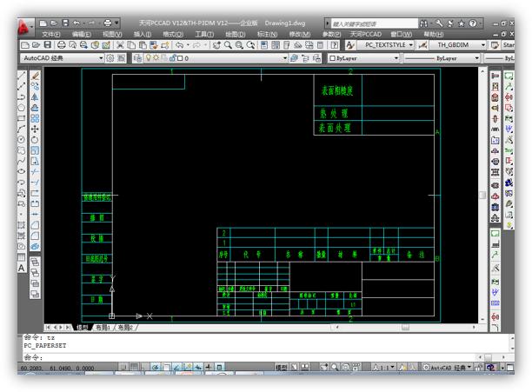Select the Erase tool in Modify toolbar
Image resolution: width=532 pixels, height=392 pixels.
[x=36, y=76]
